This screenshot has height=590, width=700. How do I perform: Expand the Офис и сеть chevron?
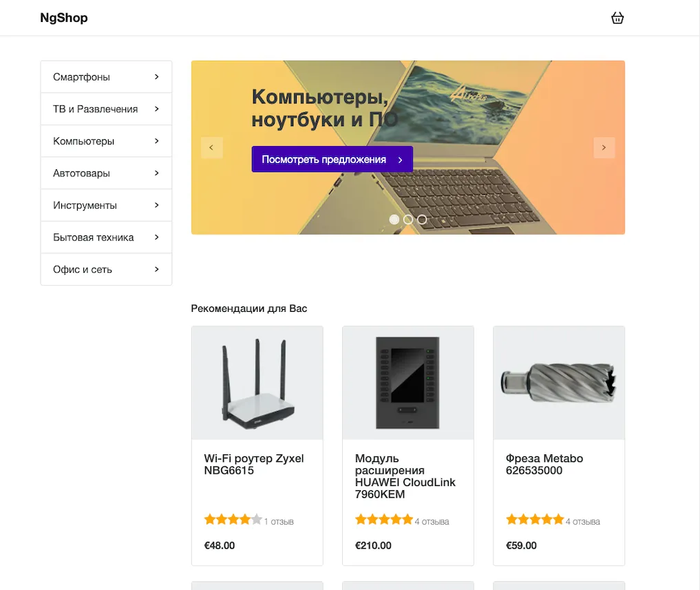tap(157, 270)
